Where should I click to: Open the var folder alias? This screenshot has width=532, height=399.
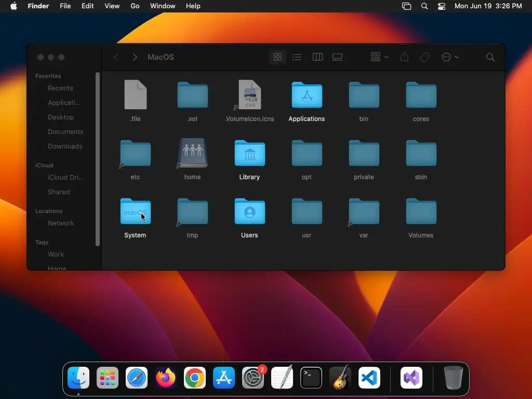point(364,211)
